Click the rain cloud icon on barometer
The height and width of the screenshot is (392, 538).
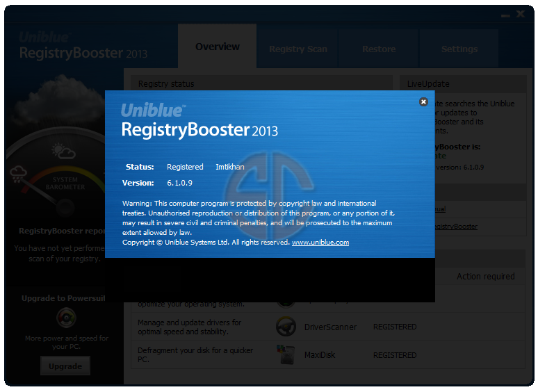point(18,174)
